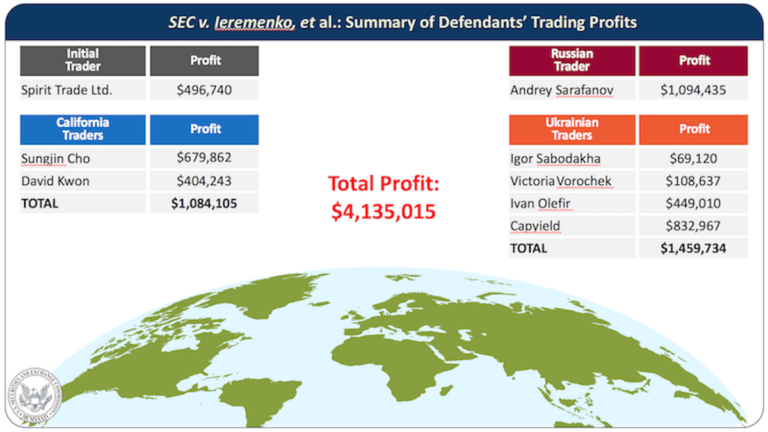Image resolution: width=768 pixels, height=432 pixels.
Task: Click the orange Ukrainian Traders header
Action: point(571,129)
